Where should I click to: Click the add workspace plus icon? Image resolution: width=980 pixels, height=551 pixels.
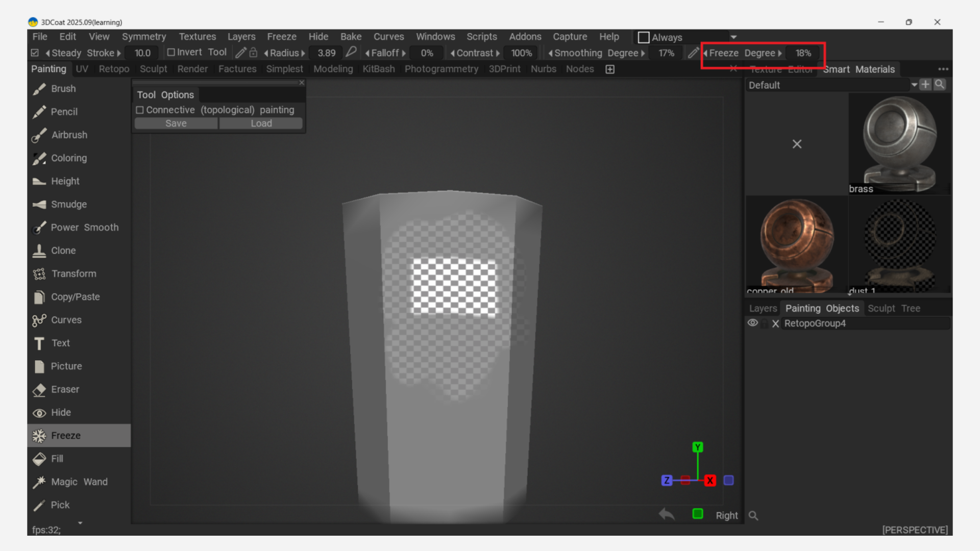coord(610,69)
